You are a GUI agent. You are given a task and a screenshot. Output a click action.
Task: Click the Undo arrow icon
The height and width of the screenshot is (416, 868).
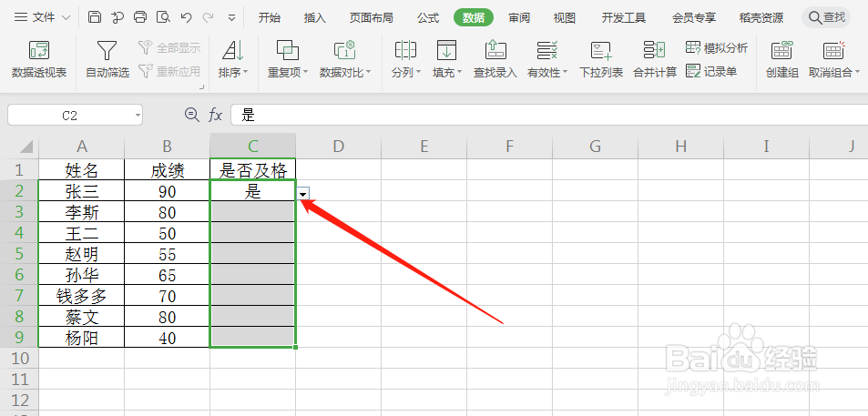(186, 17)
